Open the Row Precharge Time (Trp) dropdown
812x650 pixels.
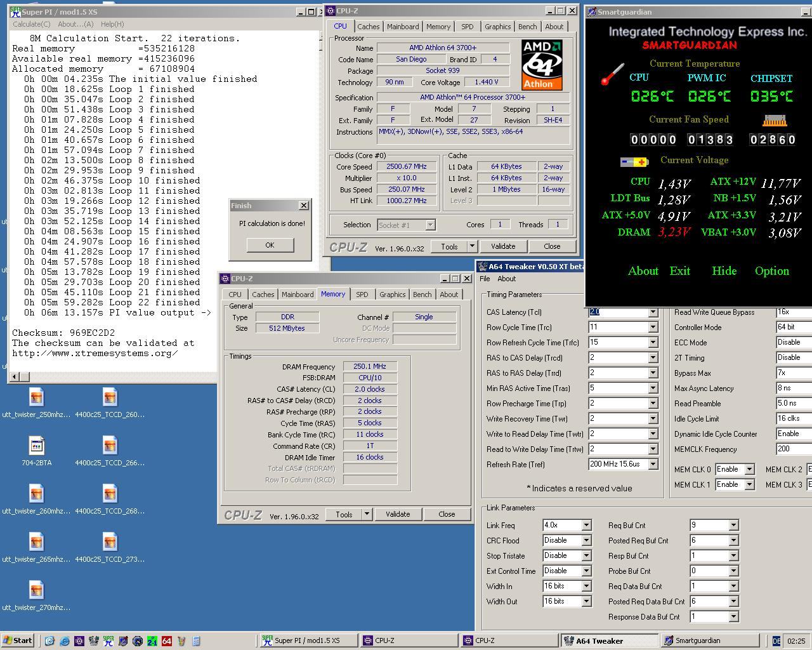click(x=652, y=404)
